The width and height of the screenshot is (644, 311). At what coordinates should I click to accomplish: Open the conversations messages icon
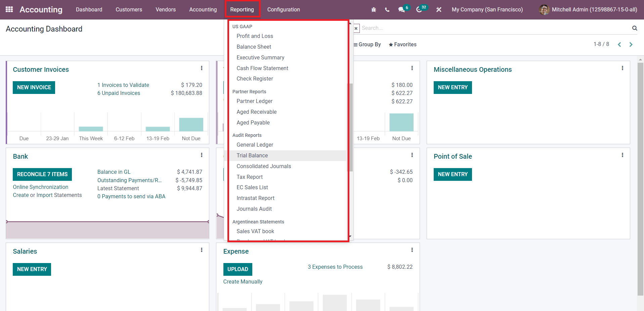402,10
